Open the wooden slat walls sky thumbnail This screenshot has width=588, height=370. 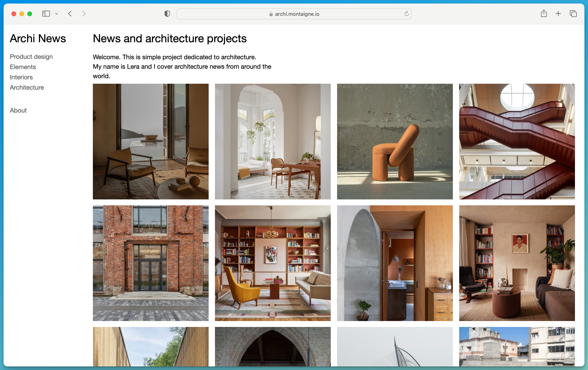click(x=151, y=347)
